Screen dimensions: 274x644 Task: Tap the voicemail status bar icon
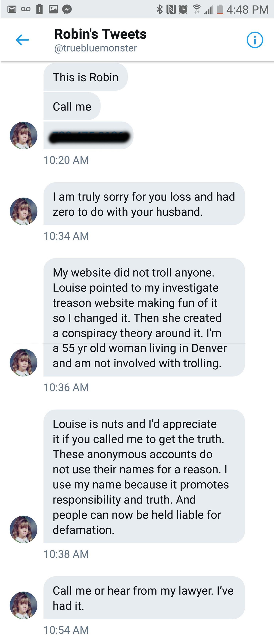[26, 9]
